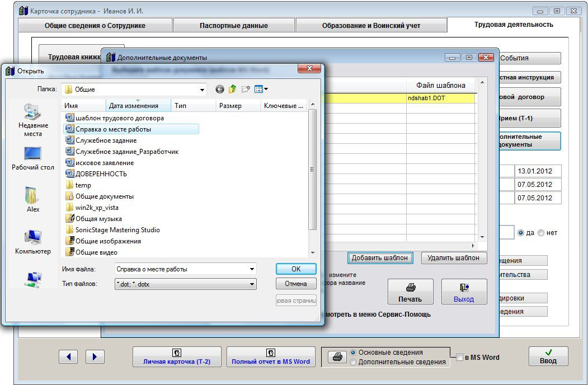Click Отмена in Open dialog
Screen dimensions: 588x385
tap(296, 284)
